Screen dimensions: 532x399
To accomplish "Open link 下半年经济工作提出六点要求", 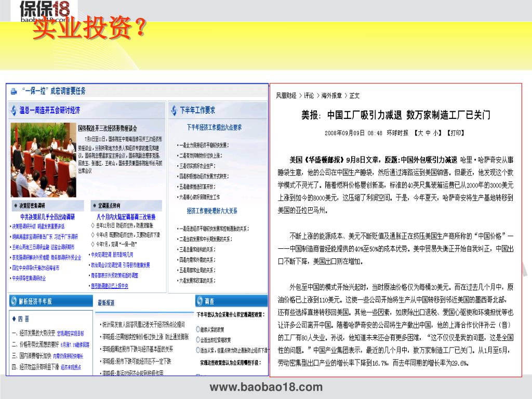I will [214, 128].
